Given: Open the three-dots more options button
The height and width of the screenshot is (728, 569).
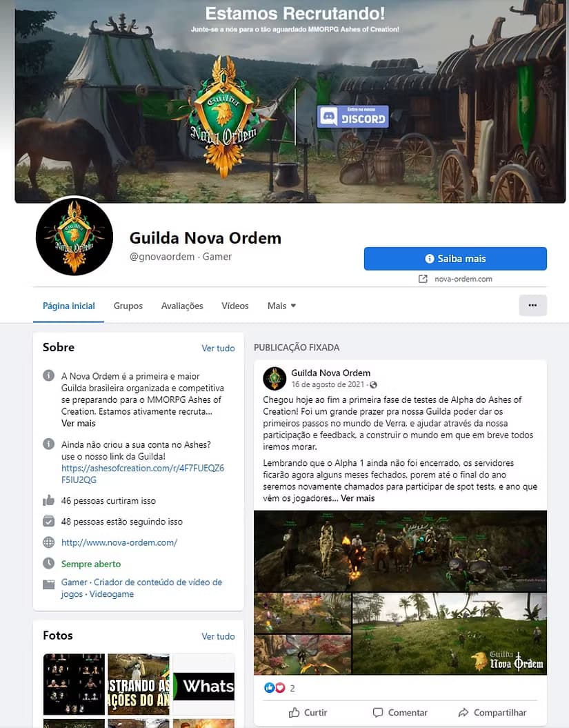Looking at the screenshot, I should tap(533, 306).
